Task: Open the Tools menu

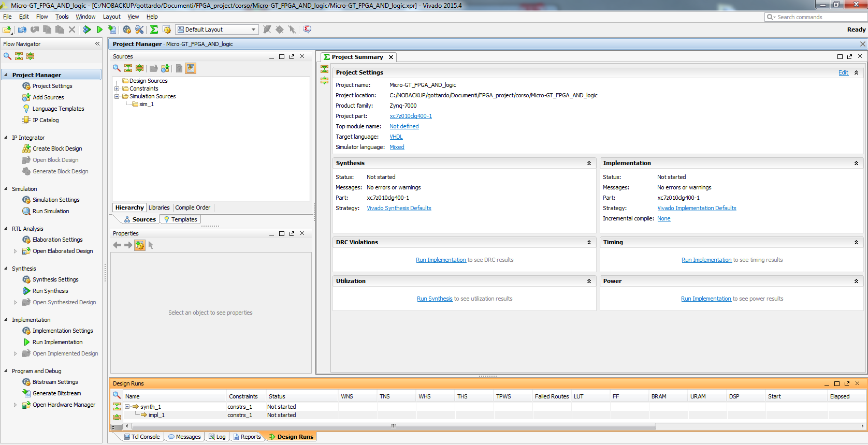Action: coord(62,17)
